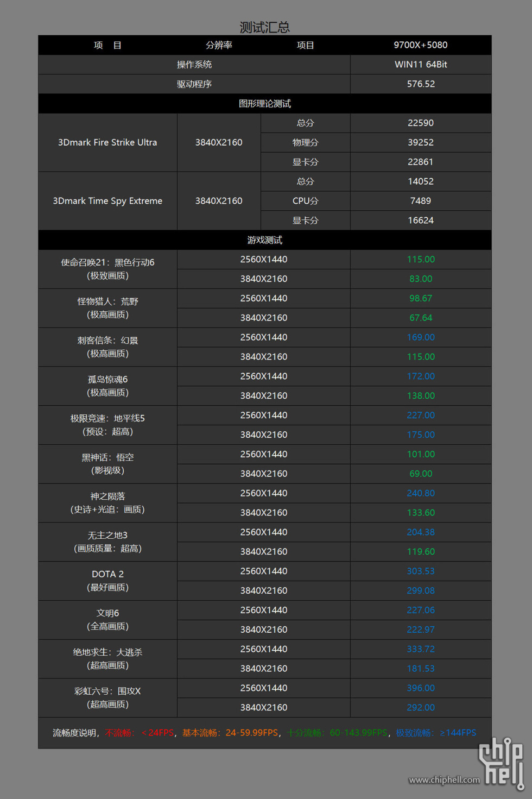
Task: Click the blue 极致流畅 ≥144FPS legend text
Action: [436, 733]
